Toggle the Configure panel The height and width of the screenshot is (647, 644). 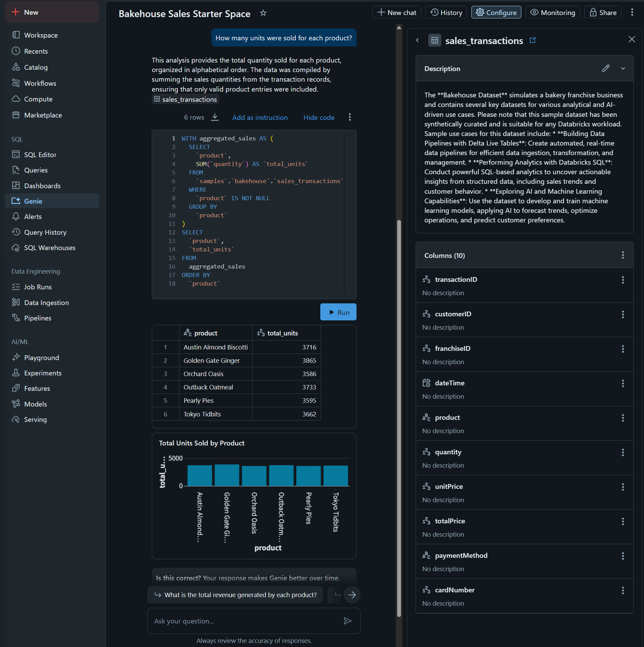tap(496, 12)
